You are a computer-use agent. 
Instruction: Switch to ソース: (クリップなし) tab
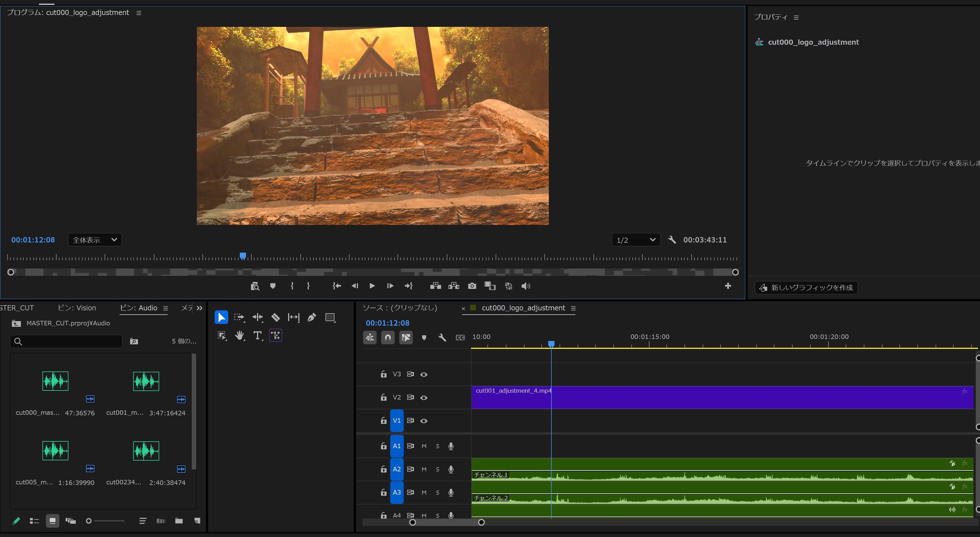[x=400, y=308]
